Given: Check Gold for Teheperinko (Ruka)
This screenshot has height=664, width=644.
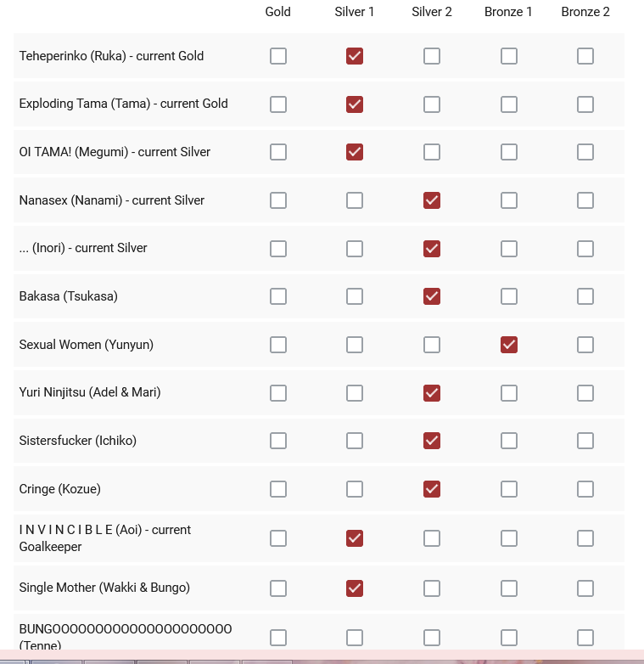Looking at the screenshot, I should point(277,56).
